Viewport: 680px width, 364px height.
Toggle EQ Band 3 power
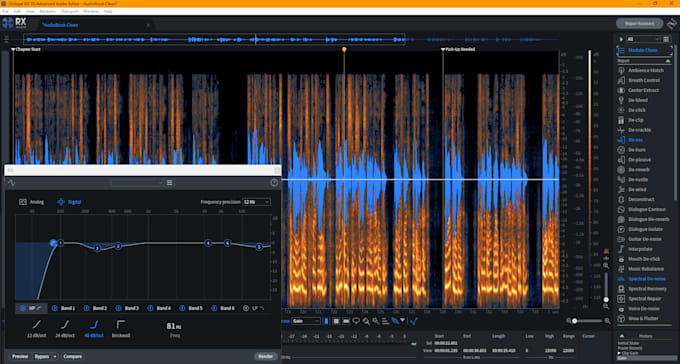click(x=118, y=308)
